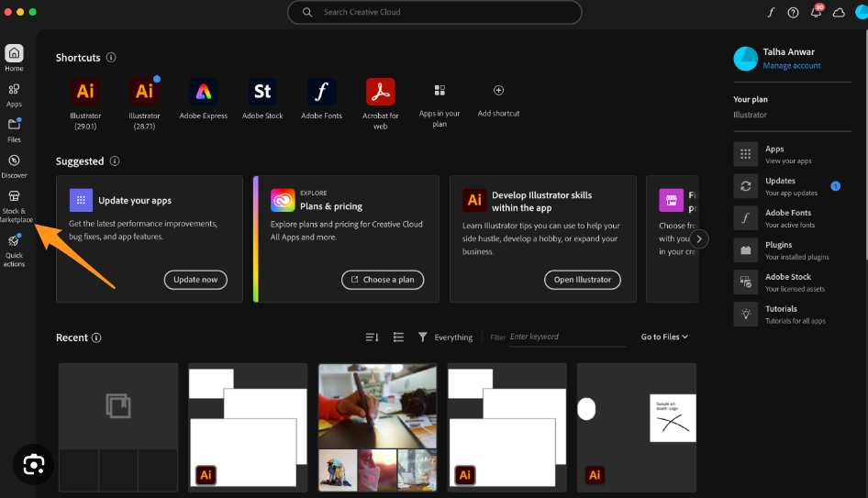The width and height of the screenshot is (868, 498).
Task: Click the Choose a plan button
Action: 383,280
